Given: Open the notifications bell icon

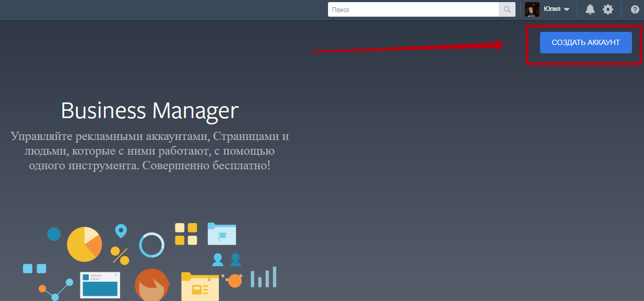Looking at the screenshot, I should pos(590,9).
